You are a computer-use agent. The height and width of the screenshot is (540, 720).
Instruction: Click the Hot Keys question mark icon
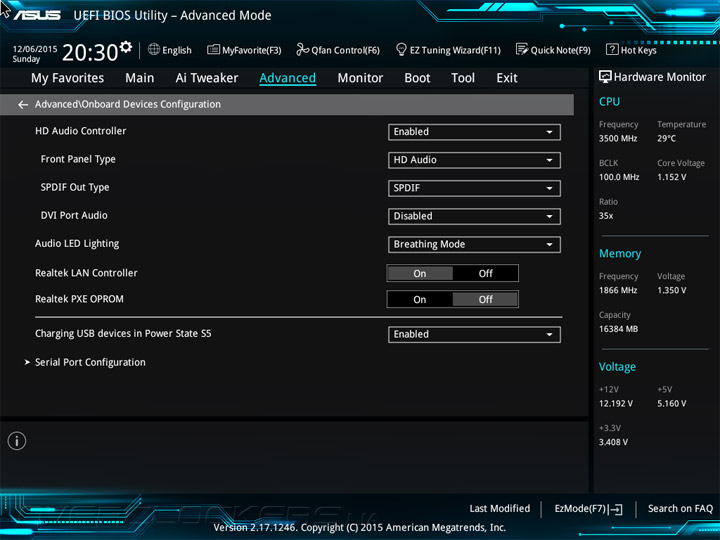click(612, 49)
